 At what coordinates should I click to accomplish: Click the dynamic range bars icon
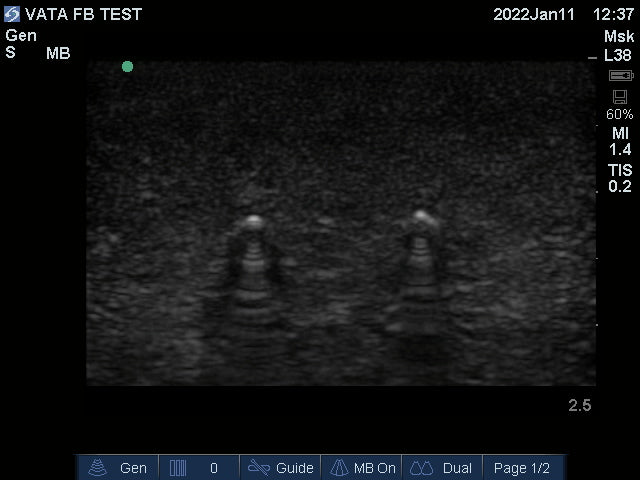(x=179, y=467)
